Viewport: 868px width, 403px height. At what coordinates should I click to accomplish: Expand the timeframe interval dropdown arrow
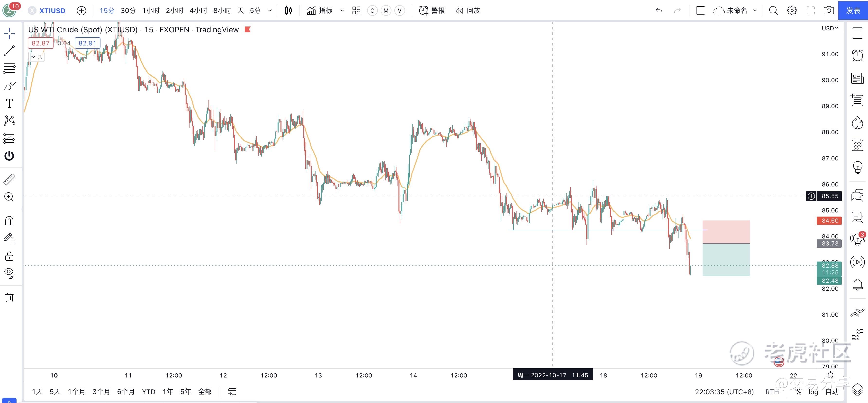[270, 11]
